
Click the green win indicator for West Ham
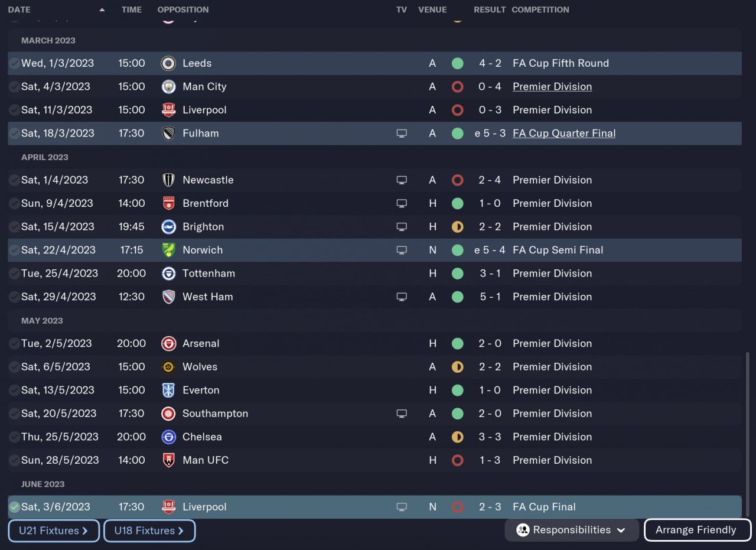(457, 297)
